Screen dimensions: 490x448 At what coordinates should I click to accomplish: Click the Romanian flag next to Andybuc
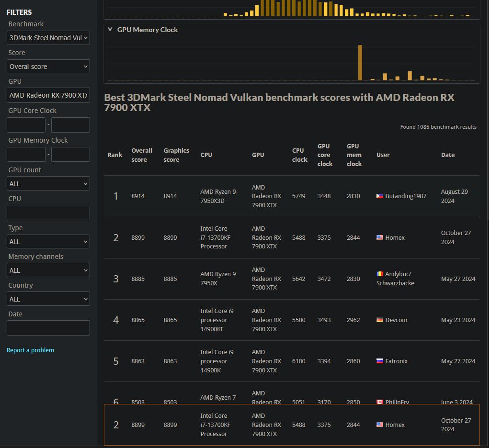[x=380, y=274]
